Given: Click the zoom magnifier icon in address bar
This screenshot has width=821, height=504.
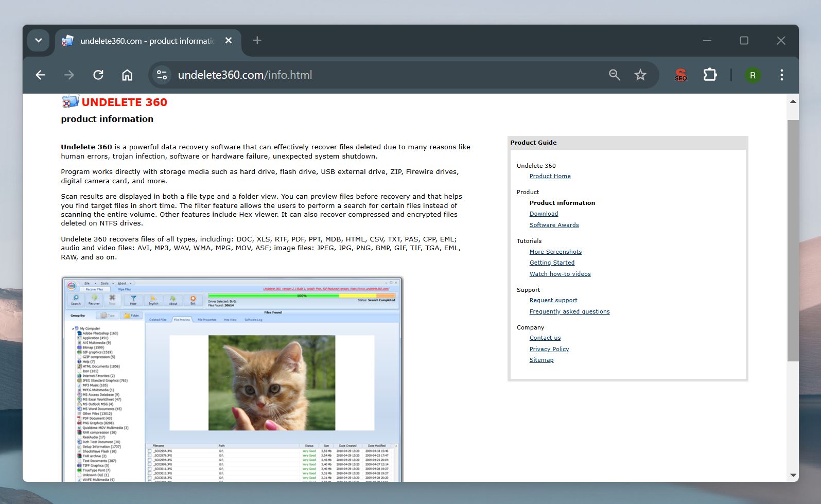Looking at the screenshot, I should tap(614, 75).
